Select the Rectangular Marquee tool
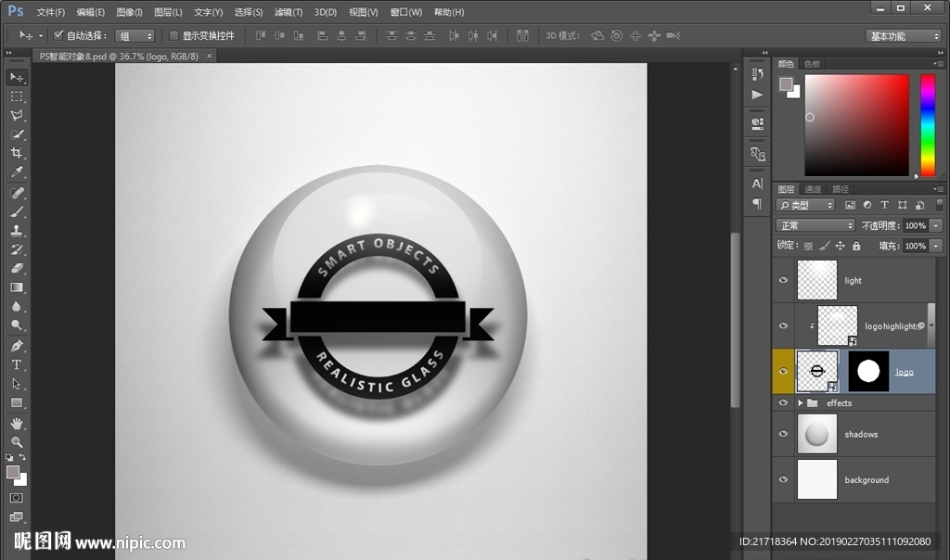Screen dimensions: 950x560 [x=17, y=96]
